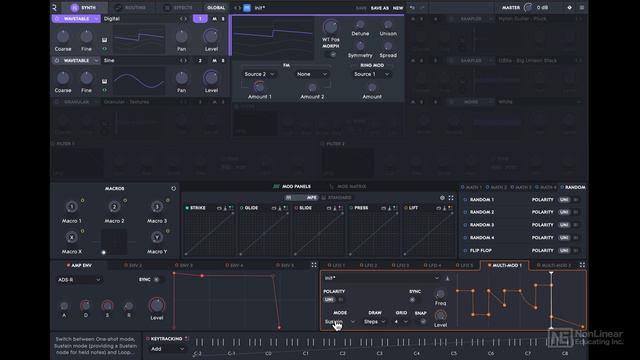Click Strike panel copy curve icon

click(x=219, y=208)
